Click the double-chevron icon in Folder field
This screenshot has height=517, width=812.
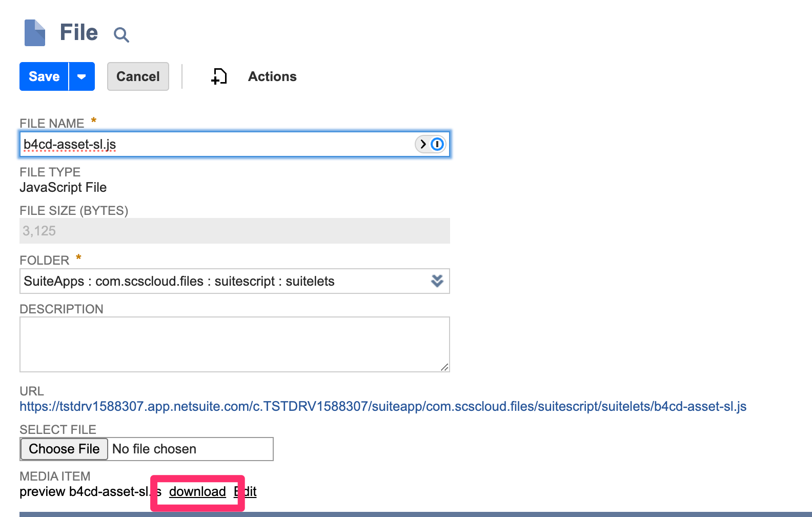(x=437, y=281)
